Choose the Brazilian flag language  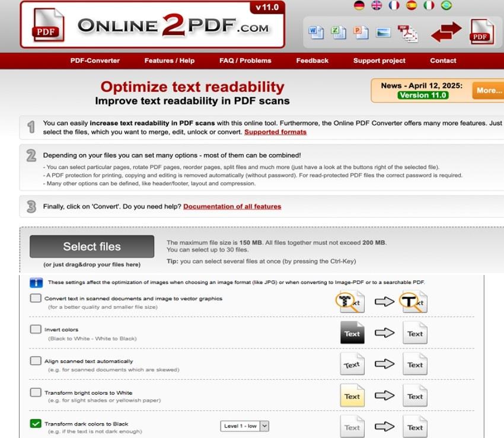[446, 5]
